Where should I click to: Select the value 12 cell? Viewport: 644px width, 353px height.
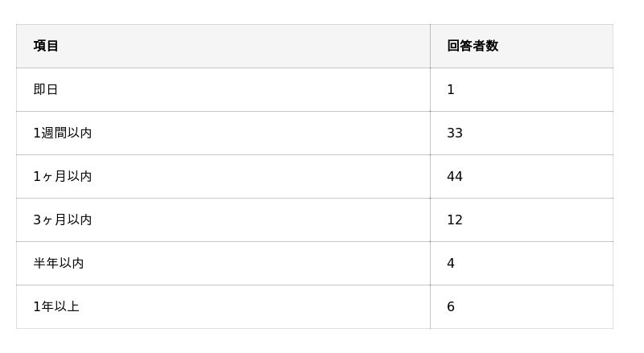(x=455, y=220)
